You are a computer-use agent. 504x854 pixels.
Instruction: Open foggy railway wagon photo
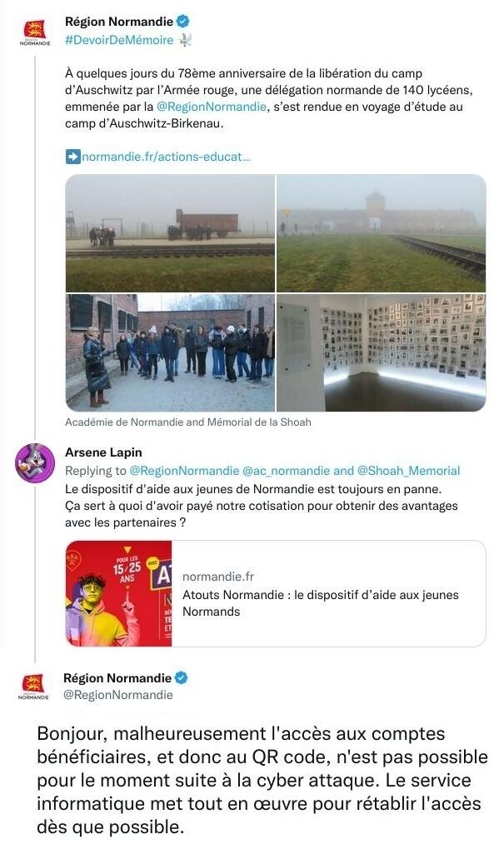(x=170, y=233)
